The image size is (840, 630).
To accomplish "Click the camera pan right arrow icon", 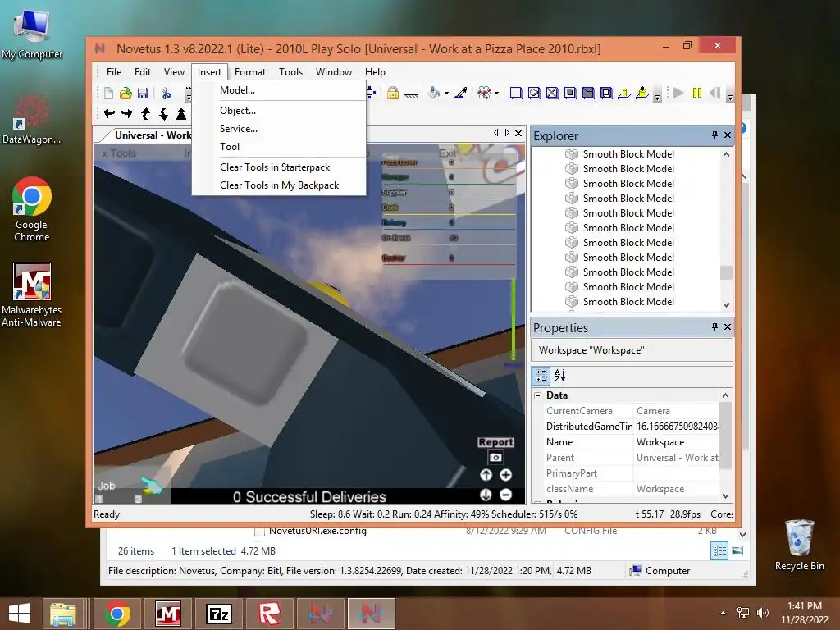I will [127, 113].
